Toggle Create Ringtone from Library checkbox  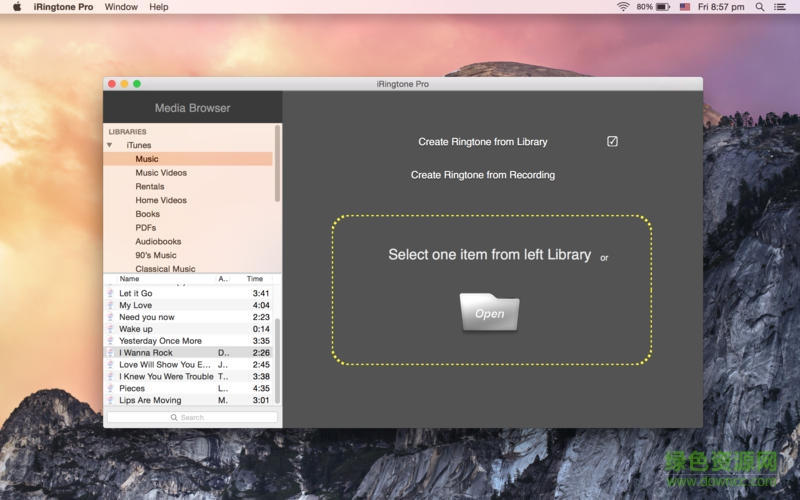pos(612,141)
